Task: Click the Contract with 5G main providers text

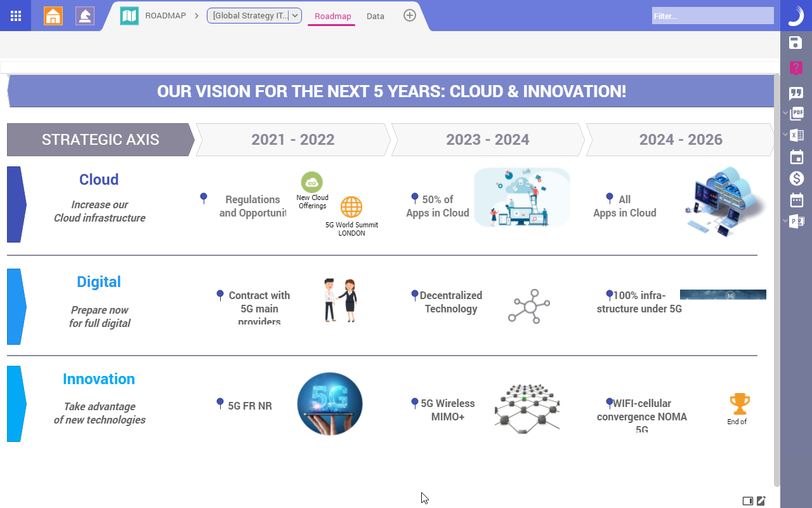Action: point(259,308)
